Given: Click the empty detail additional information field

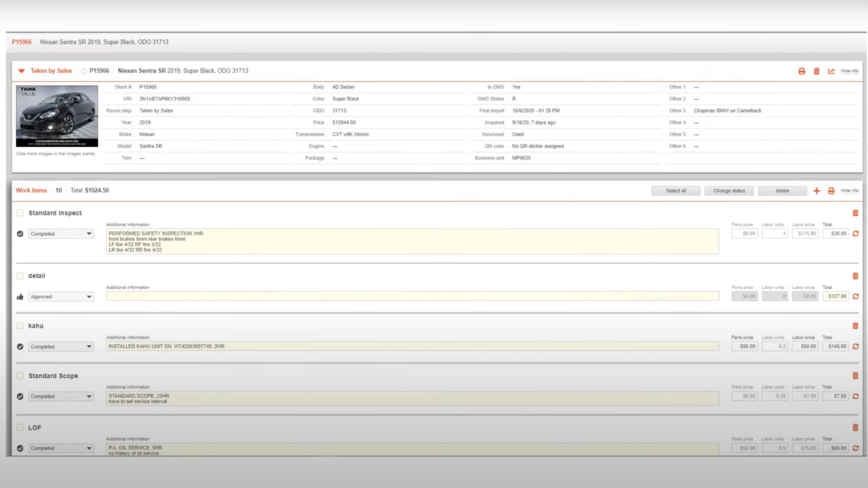Looking at the screenshot, I should (x=412, y=296).
